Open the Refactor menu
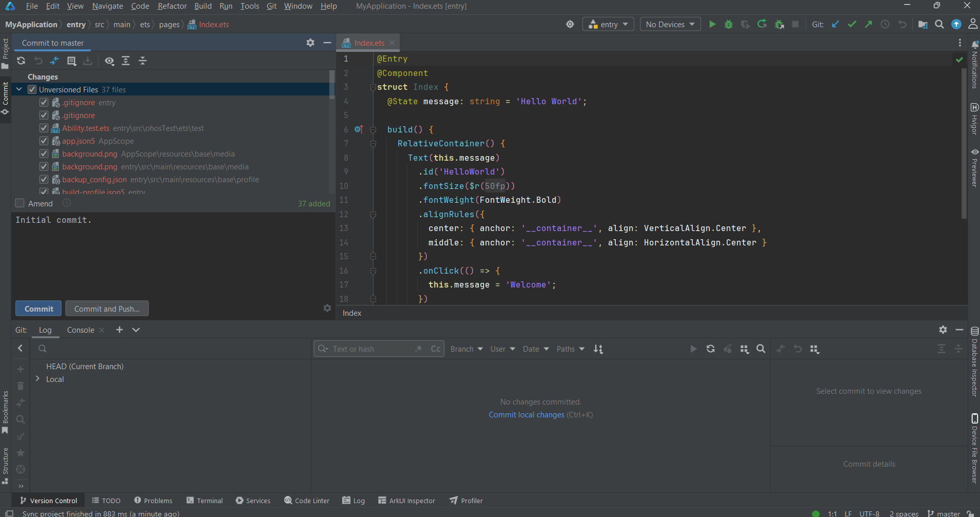 tap(172, 6)
